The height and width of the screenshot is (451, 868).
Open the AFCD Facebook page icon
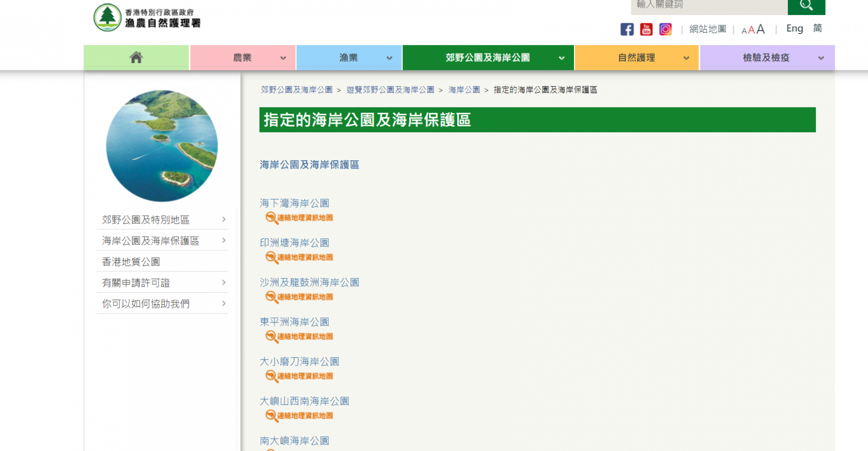(627, 29)
